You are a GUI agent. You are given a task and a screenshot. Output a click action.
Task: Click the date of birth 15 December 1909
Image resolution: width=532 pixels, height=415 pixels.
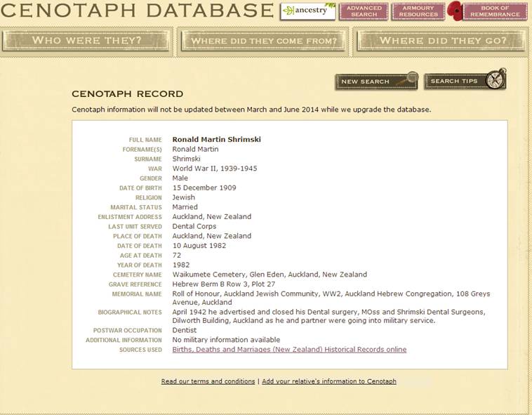[204, 187]
